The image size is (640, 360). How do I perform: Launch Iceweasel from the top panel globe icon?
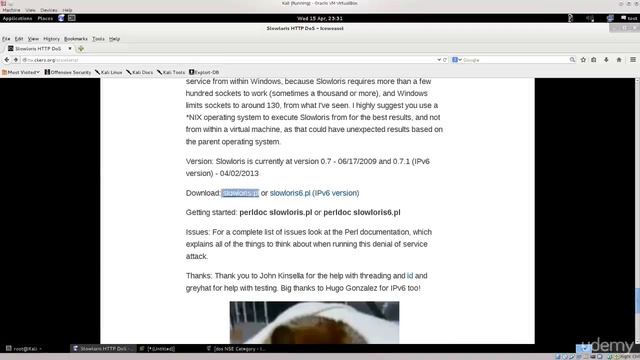pyautogui.click(x=61, y=18)
